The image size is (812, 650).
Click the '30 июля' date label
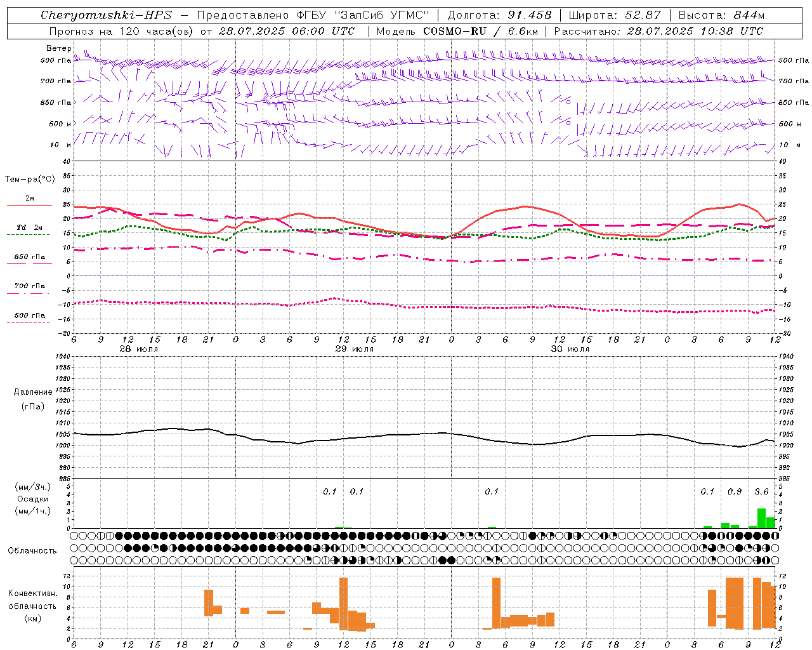click(570, 349)
